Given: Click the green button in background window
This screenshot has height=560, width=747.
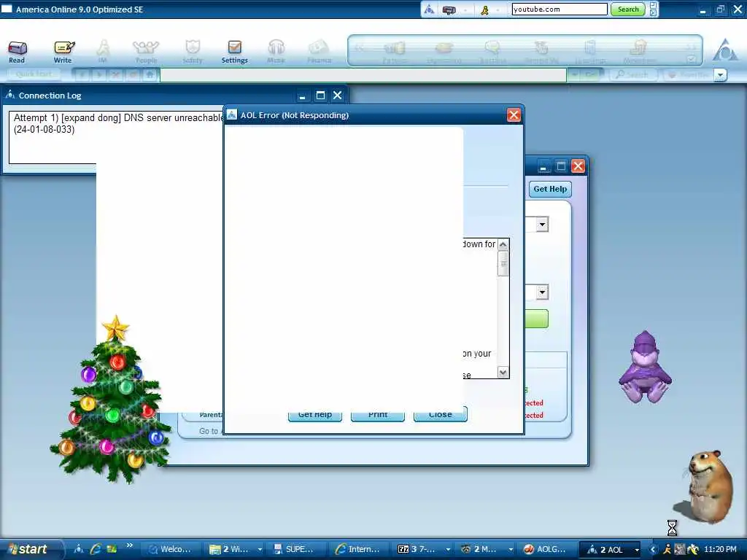Looking at the screenshot, I should pyautogui.click(x=536, y=319).
